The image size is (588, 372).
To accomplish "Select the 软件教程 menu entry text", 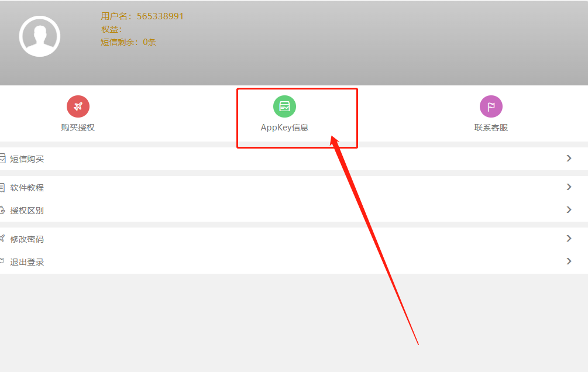I will (x=27, y=188).
